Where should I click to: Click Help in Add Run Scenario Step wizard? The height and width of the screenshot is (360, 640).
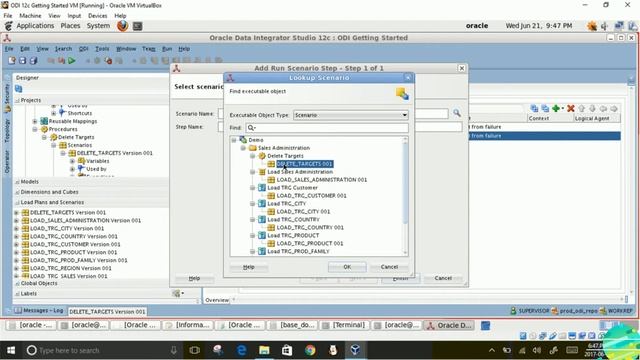click(194, 278)
